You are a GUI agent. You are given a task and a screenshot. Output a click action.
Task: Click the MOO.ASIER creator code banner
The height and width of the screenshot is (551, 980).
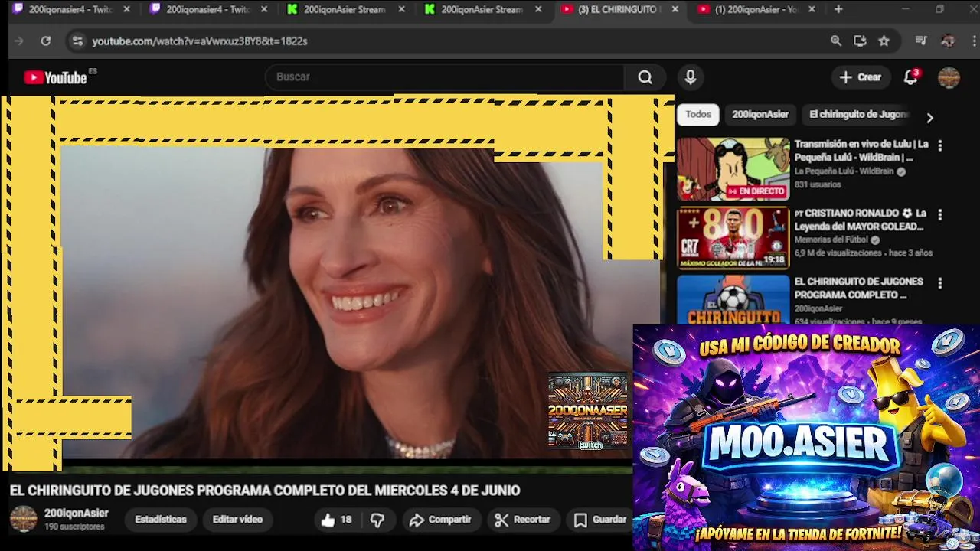point(806,437)
